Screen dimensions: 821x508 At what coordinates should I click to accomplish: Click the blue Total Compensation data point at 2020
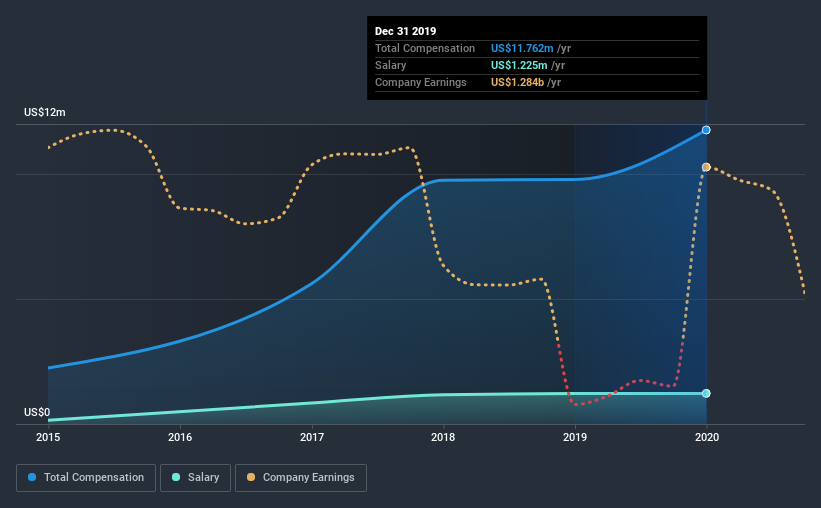point(706,130)
